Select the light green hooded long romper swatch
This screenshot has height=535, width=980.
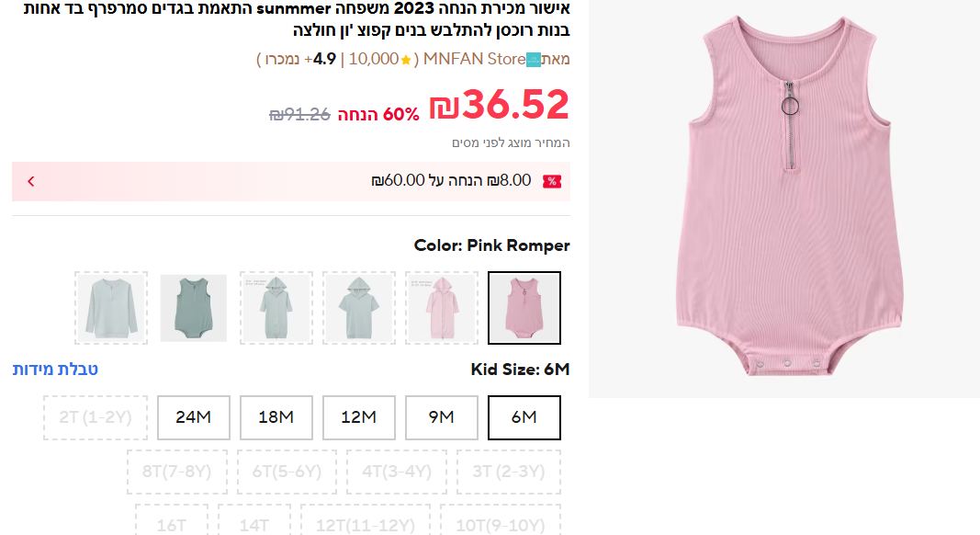276,308
